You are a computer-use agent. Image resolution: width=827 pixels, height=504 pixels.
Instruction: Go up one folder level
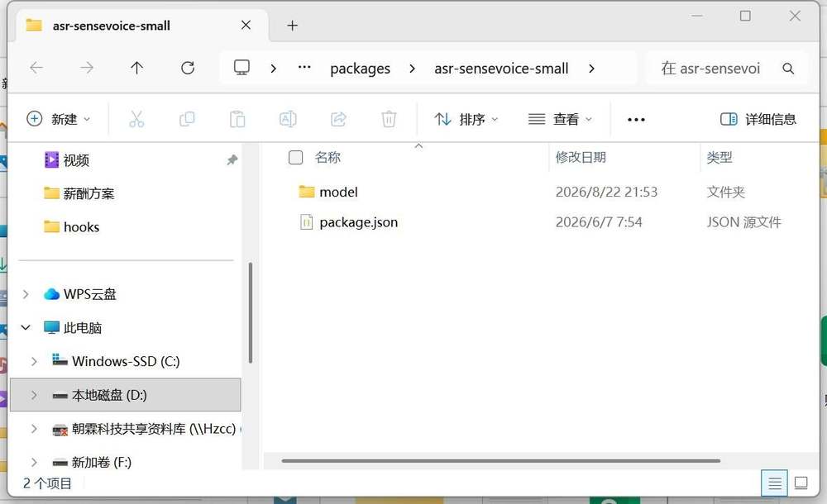click(x=136, y=68)
